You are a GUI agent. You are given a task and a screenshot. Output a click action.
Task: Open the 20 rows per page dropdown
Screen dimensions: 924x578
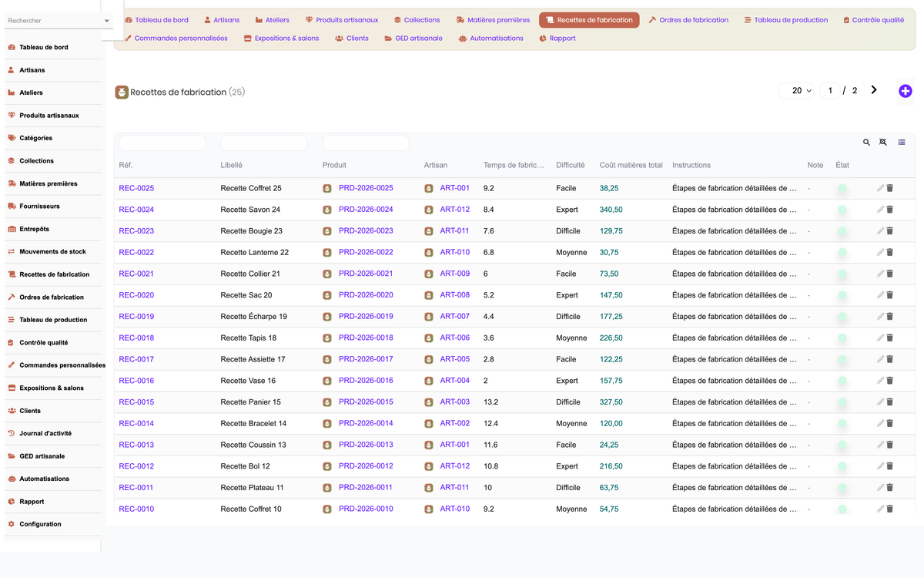797,91
